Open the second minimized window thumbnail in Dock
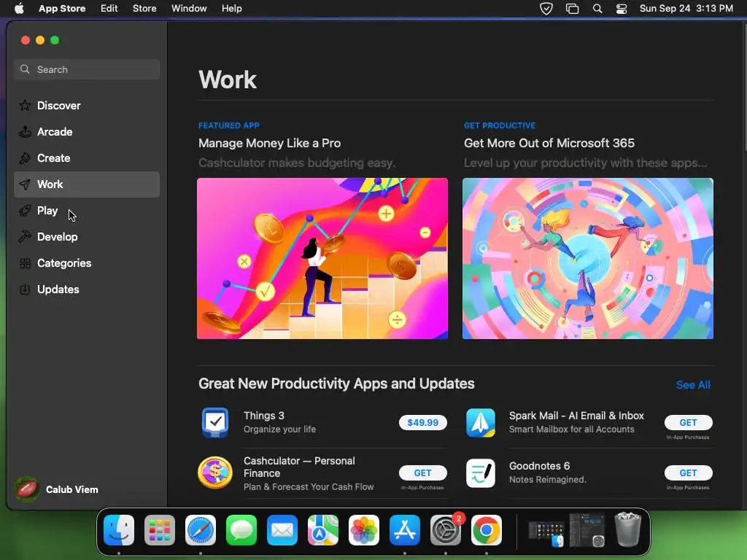 [x=587, y=529]
